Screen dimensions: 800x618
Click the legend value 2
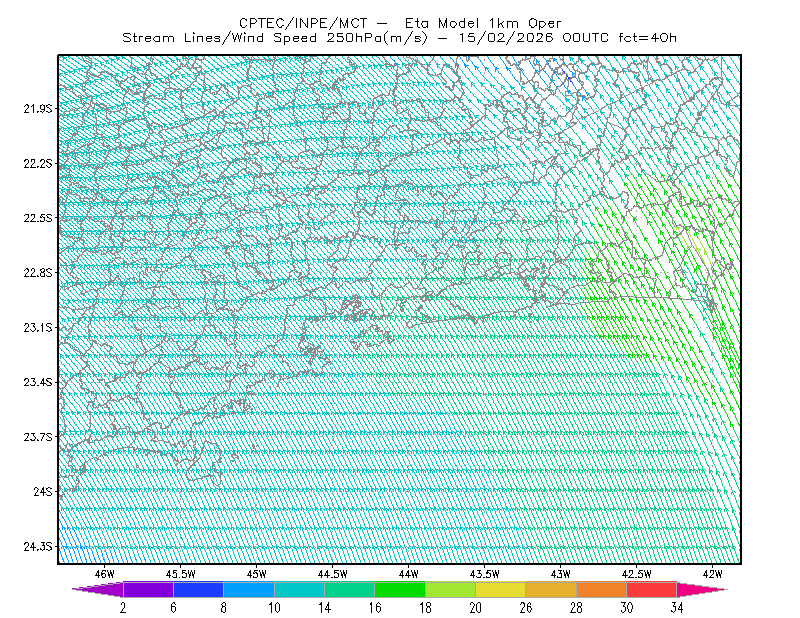click(123, 608)
